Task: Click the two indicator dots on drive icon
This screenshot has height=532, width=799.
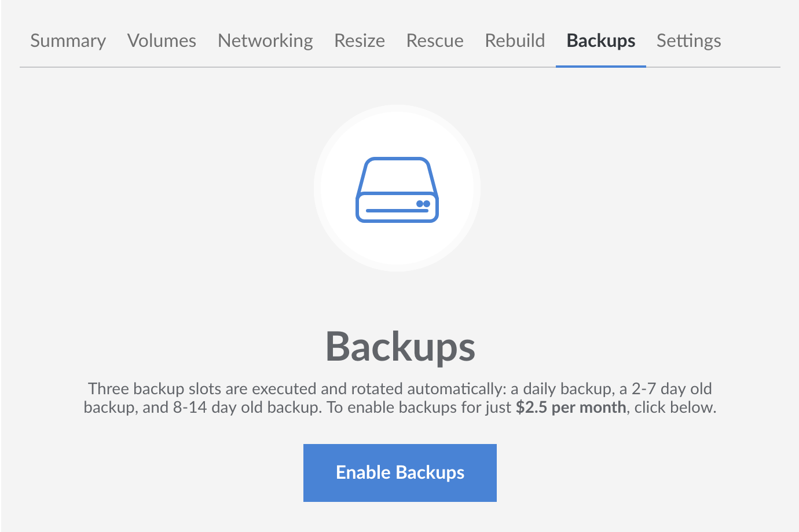Action: pyautogui.click(x=423, y=204)
